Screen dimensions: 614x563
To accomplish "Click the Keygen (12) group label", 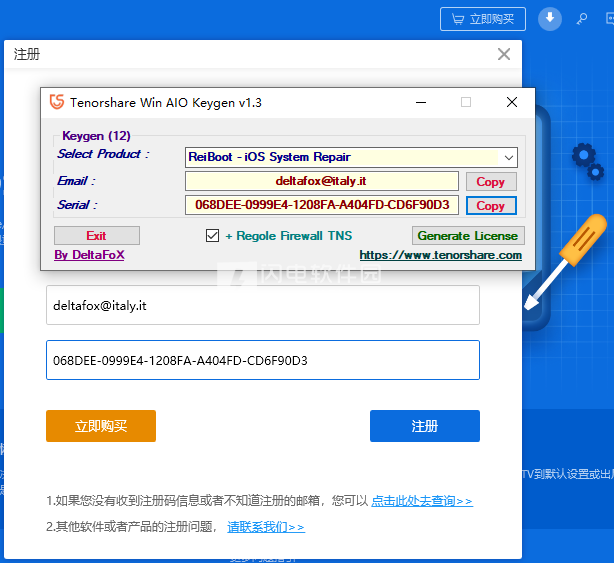I will pyautogui.click(x=96, y=136).
